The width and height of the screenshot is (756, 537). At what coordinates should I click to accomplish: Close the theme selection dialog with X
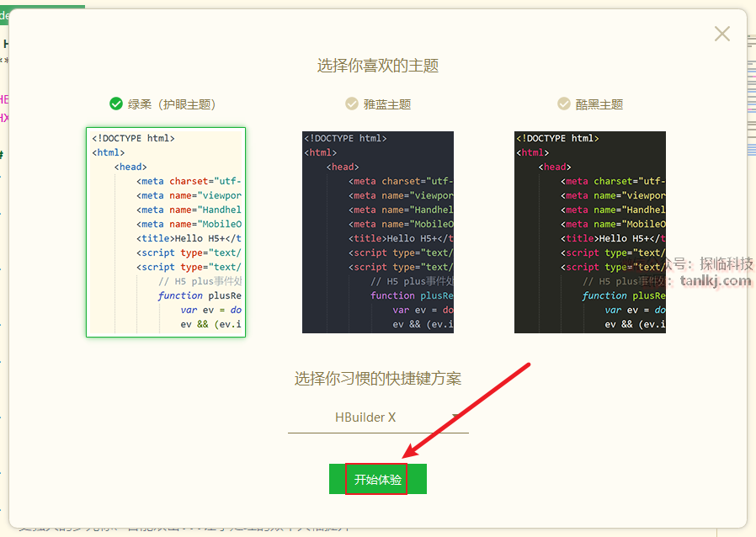tap(721, 34)
